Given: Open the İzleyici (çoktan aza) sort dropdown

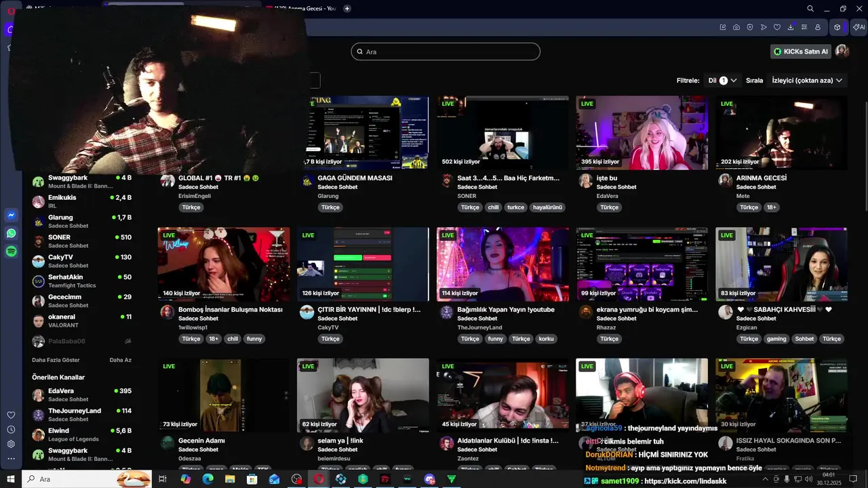Looking at the screenshot, I should 807,80.
